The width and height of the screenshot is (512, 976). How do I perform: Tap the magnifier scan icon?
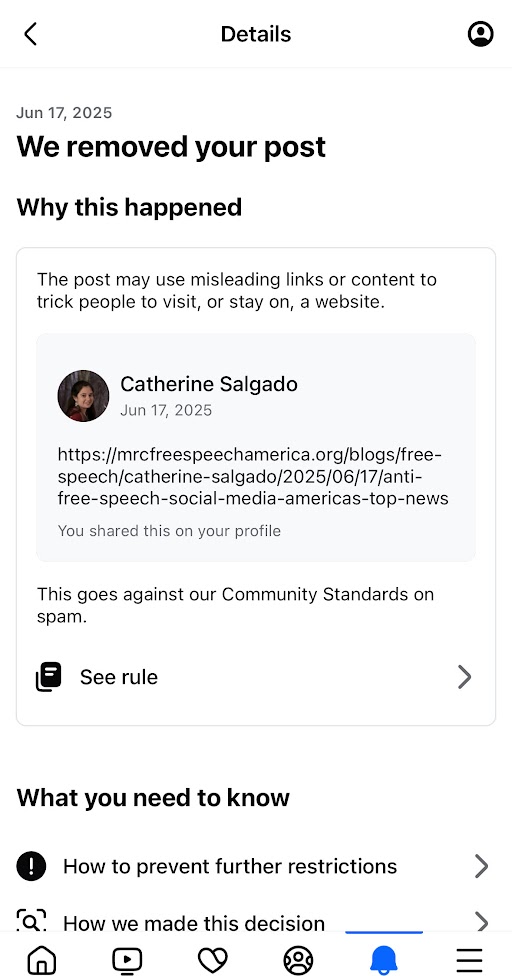coord(31,921)
